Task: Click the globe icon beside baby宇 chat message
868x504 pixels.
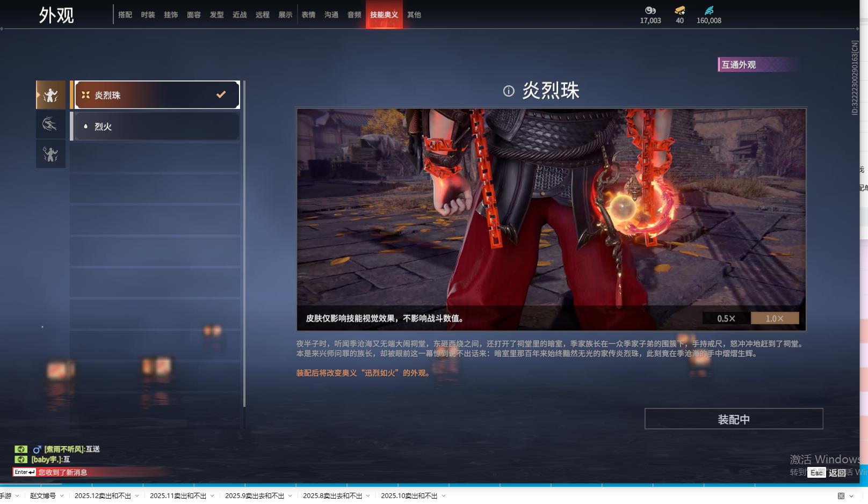Action: click(21, 459)
